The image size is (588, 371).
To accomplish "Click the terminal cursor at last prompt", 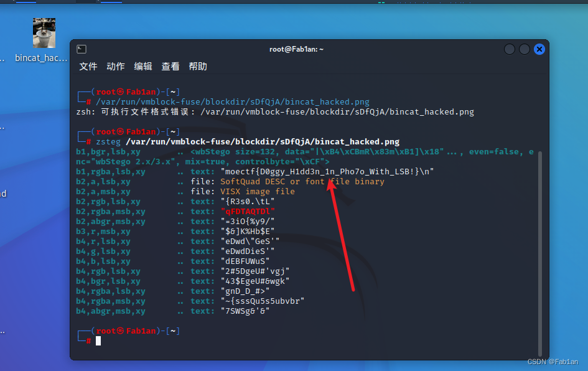I will click(98, 340).
